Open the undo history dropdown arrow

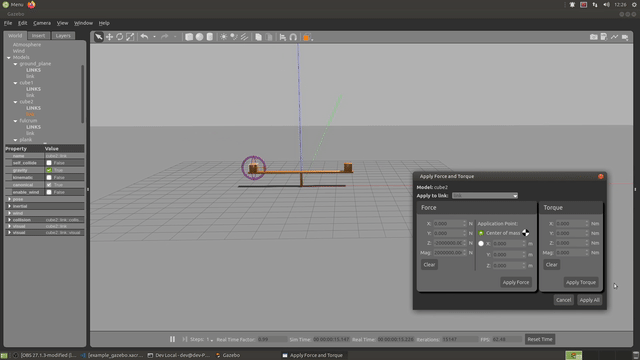coord(154,37)
